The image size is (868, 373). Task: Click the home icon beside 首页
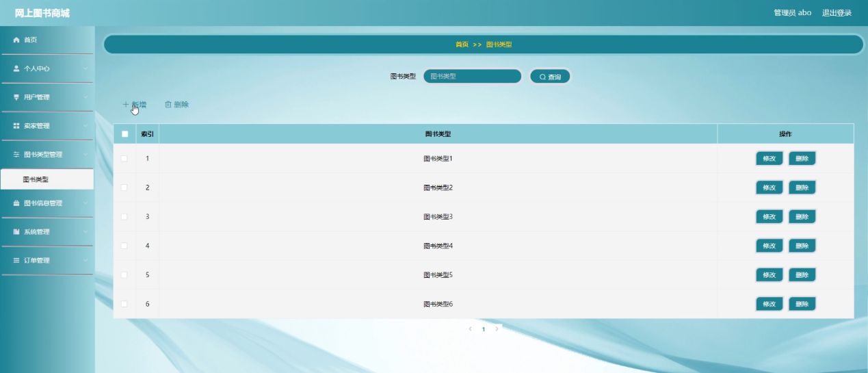17,40
